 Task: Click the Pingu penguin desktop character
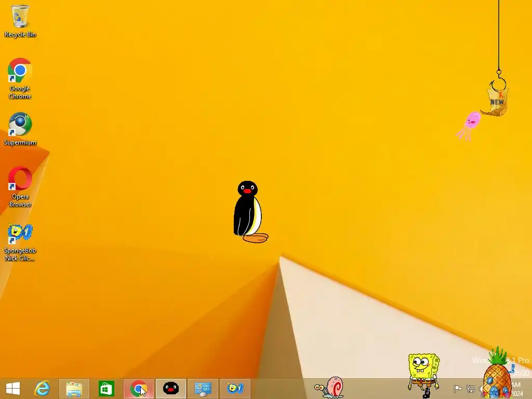pyautogui.click(x=250, y=212)
